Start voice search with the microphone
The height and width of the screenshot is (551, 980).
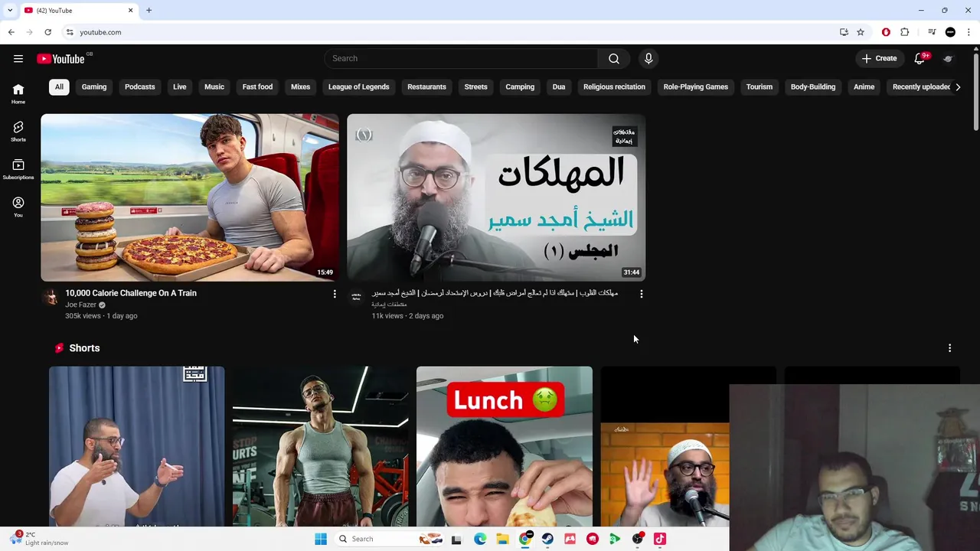tap(648, 59)
